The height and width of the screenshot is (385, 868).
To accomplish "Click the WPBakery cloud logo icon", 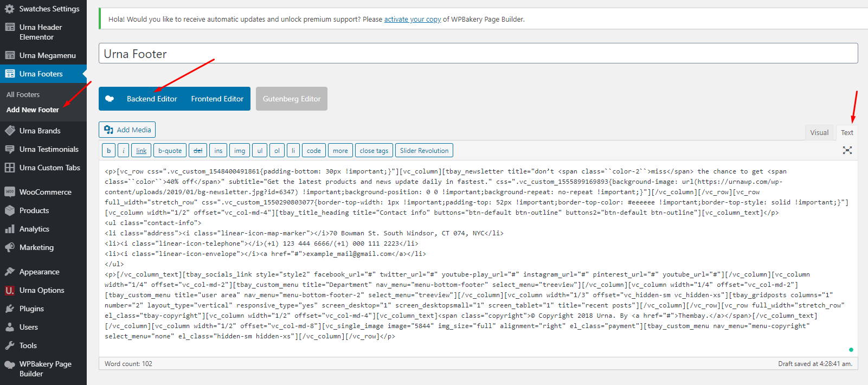I will [x=110, y=99].
